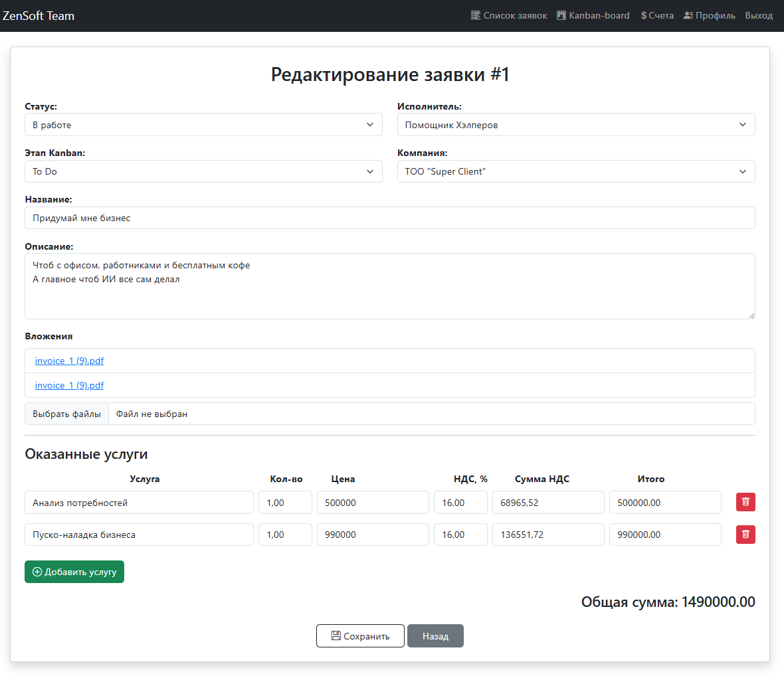This screenshot has height=678, width=784.
Task: Expand the Статус dropdown
Action: 203,125
